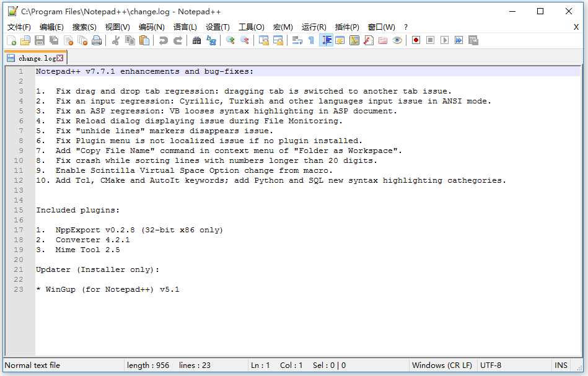The height and width of the screenshot is (376, 588).
Task: Open the 视图(V) menu
Action: point(117,27)
